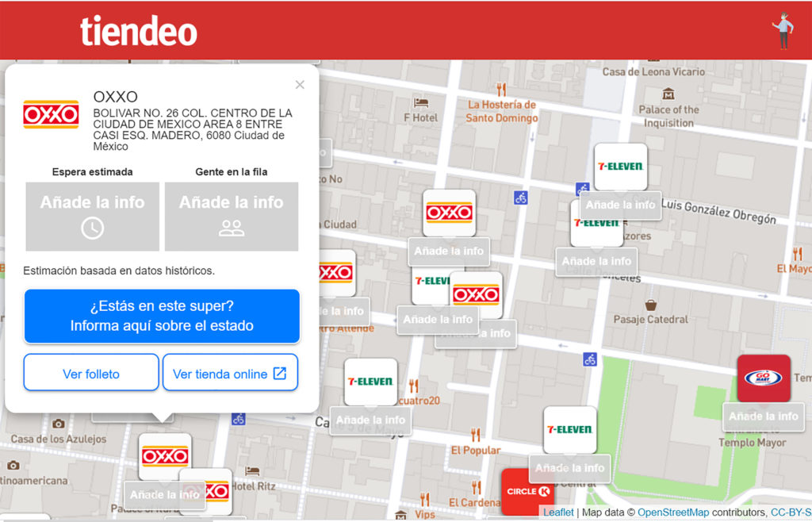812x522 pixels.
Task: Click the bicycle station icon right of the OXXO marker below F Hotel
Action: click(x=520, y=198)
